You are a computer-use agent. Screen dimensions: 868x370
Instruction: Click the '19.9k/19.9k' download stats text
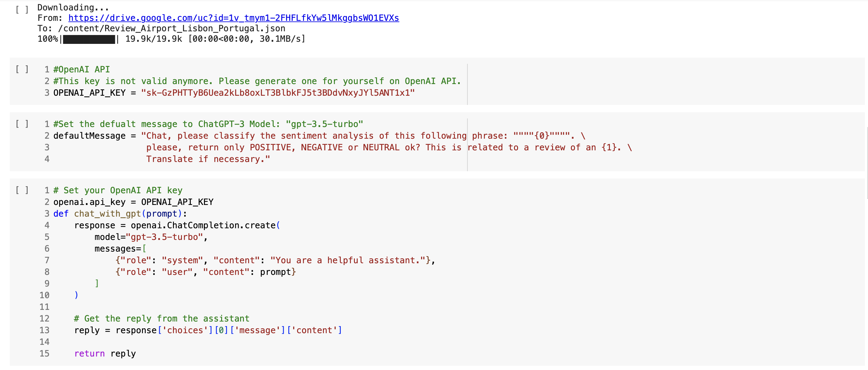(x=154, y=39)
